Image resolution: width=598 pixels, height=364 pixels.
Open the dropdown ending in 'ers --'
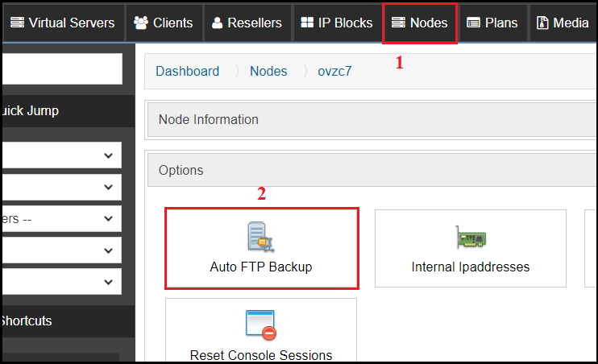62,218
